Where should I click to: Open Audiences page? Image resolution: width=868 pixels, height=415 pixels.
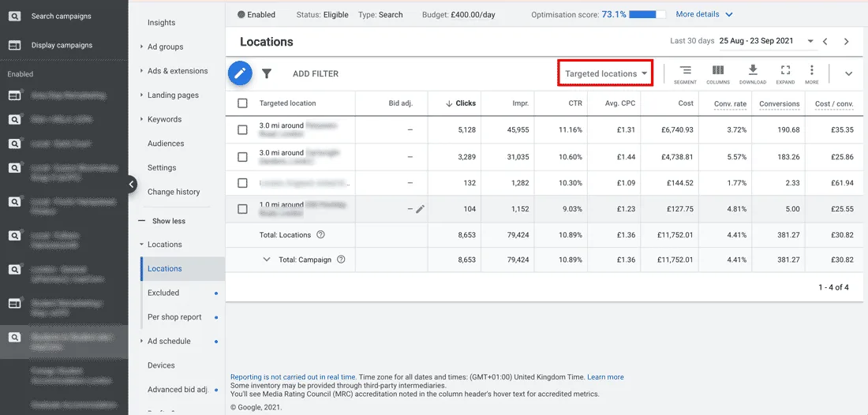pyautogui.click(x=166, y=144)
